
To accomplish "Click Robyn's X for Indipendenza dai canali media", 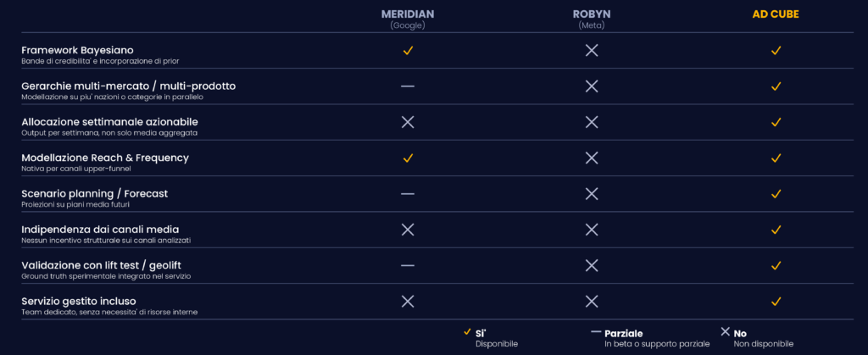I will (592, 230).
